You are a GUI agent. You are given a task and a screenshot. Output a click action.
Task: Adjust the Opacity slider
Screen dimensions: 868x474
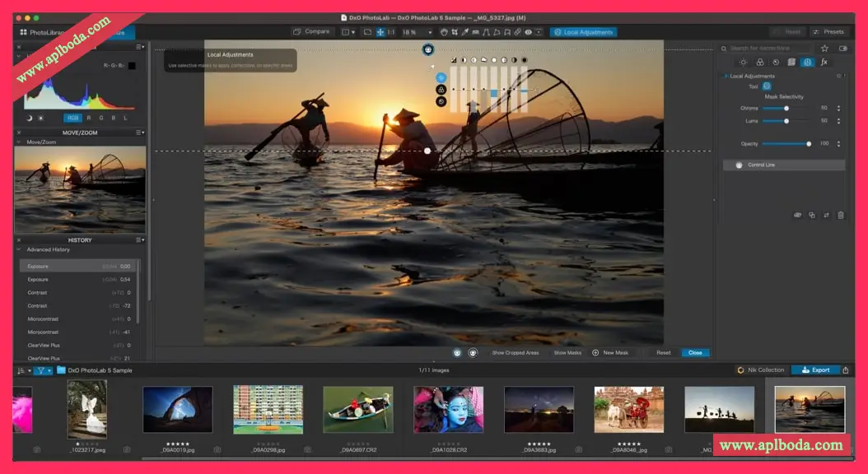point(810,144)
